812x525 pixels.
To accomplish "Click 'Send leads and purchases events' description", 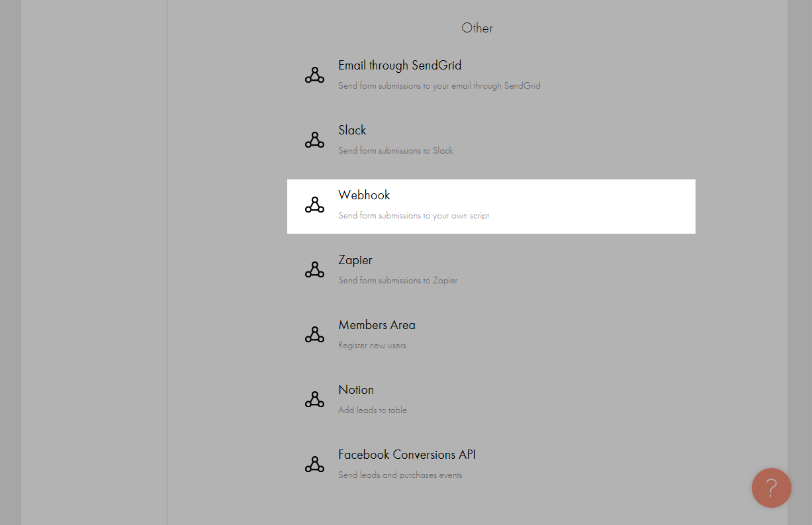I will (x=400, y=475).
